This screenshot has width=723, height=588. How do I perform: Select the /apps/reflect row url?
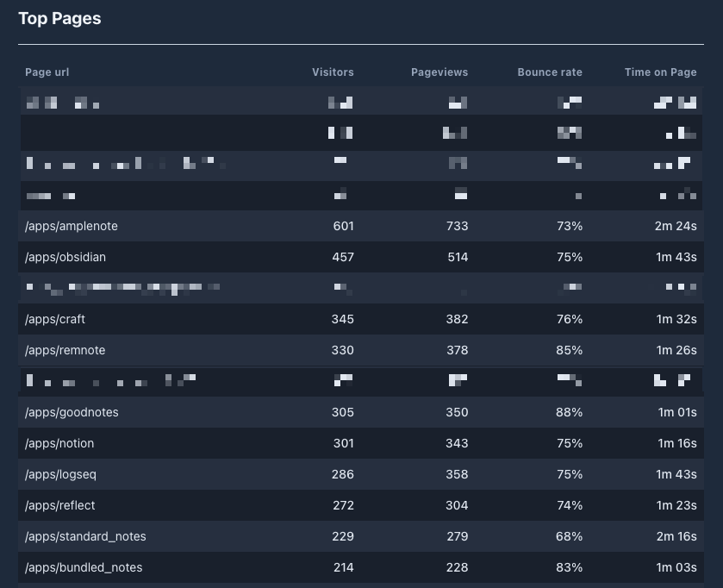60,505
